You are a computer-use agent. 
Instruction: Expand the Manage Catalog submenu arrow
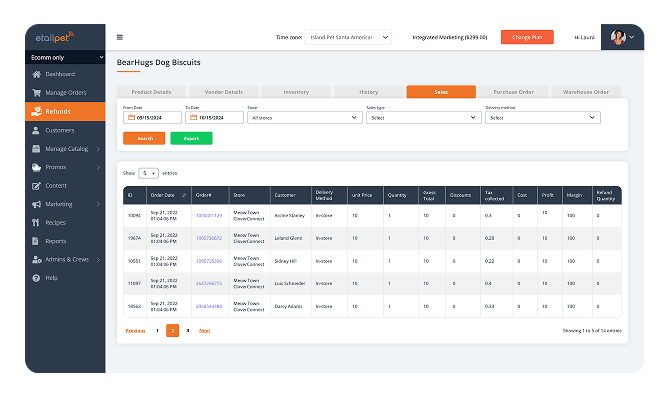click(98, 149)
